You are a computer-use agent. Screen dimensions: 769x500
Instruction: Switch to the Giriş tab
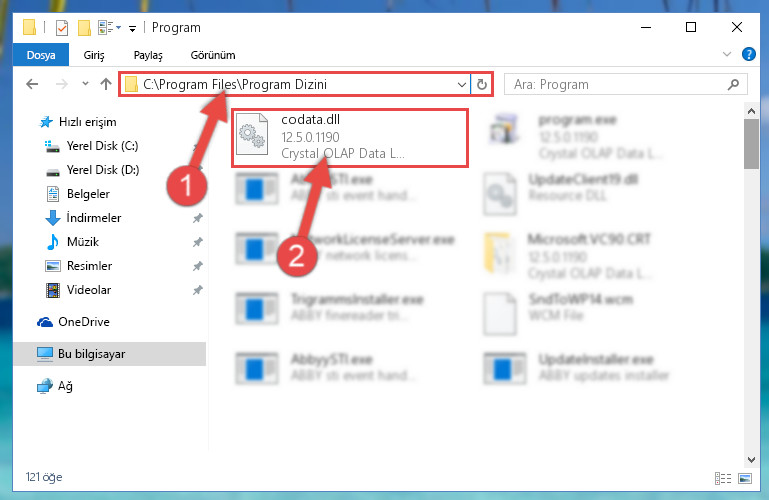tap(94, 55)
